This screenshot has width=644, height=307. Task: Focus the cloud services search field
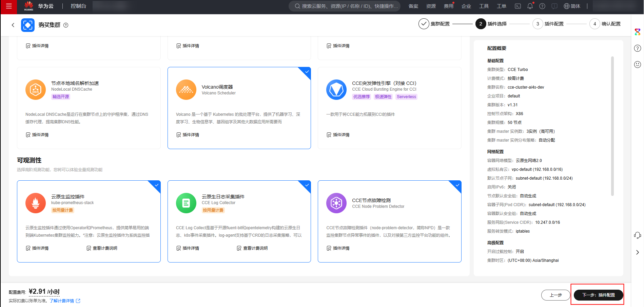345,6
